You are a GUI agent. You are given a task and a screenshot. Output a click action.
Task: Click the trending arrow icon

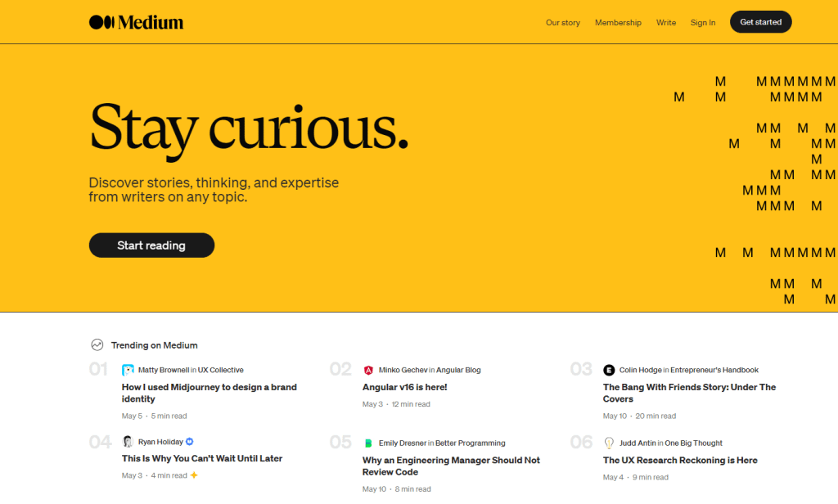[97, 344]
